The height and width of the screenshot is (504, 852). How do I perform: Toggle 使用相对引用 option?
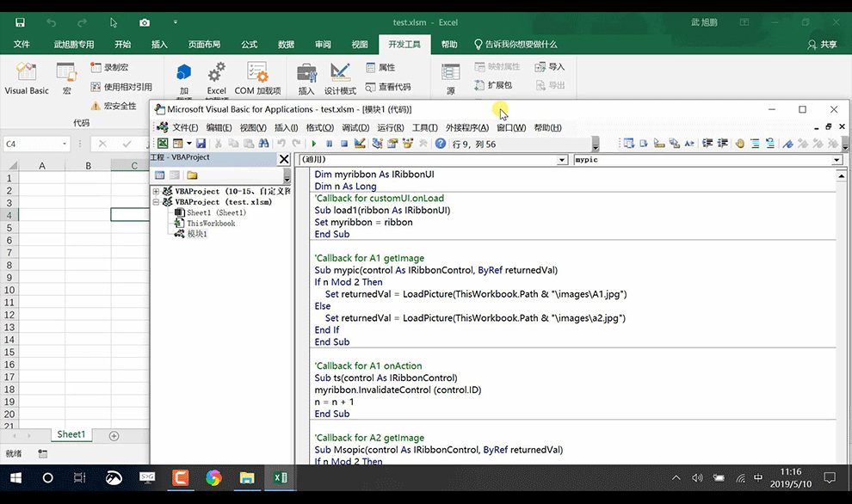(x=121, y=87)
